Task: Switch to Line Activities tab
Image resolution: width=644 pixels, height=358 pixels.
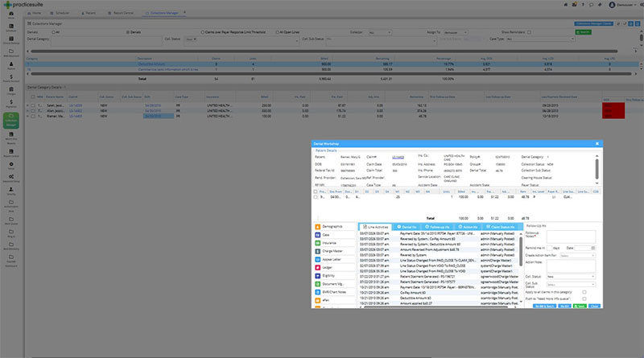Action: tap(375, 227)
